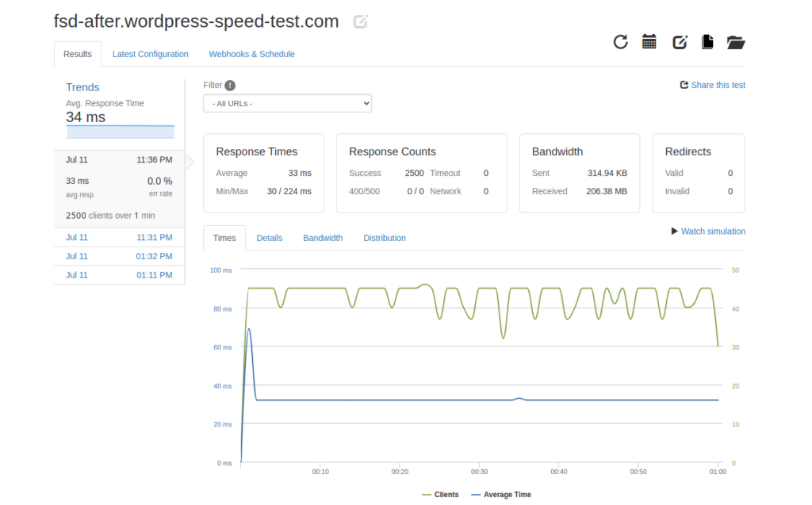
Task: Click the refresh/rerun test icon
Action: [621, 42]
